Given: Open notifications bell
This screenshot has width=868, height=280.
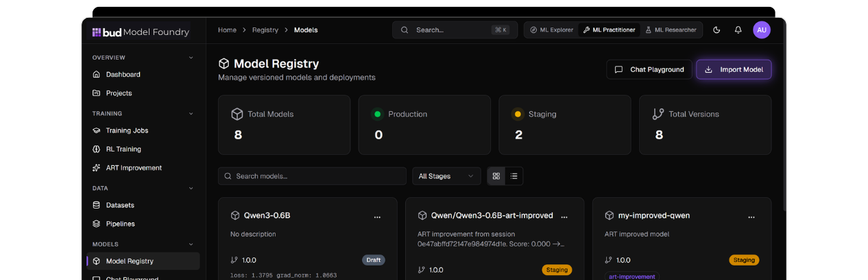Looking at the screenshot, I should (738, 30).
